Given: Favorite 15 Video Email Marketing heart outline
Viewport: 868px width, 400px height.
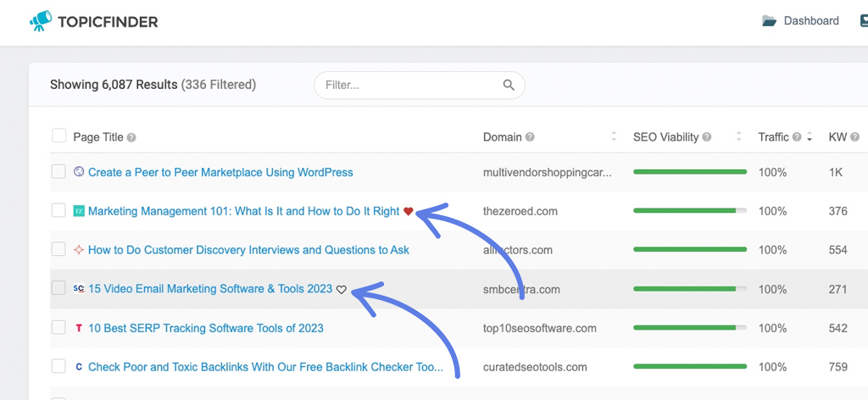Looking at the screenshot, I should (342, 289).
